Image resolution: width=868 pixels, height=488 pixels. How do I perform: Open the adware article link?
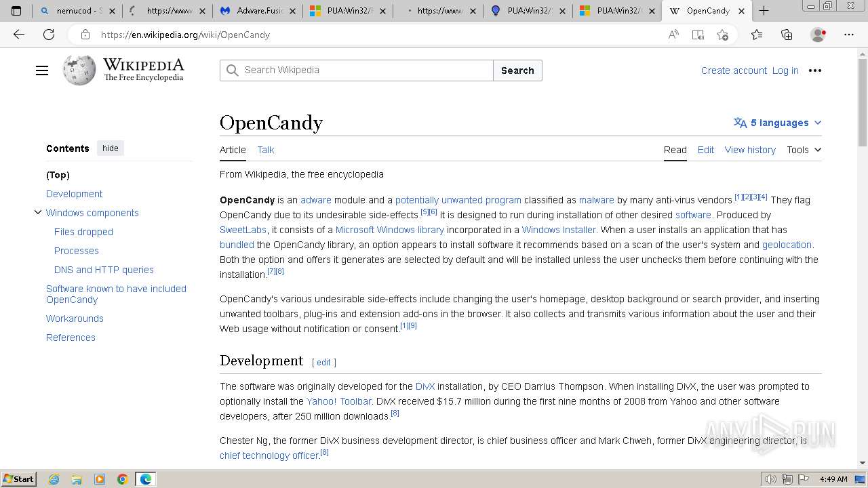point(316,200)
